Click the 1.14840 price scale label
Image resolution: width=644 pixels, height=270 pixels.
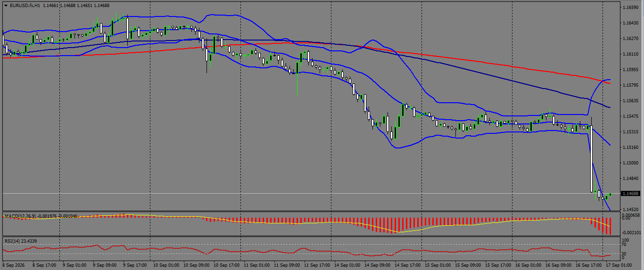coord(630,179)
